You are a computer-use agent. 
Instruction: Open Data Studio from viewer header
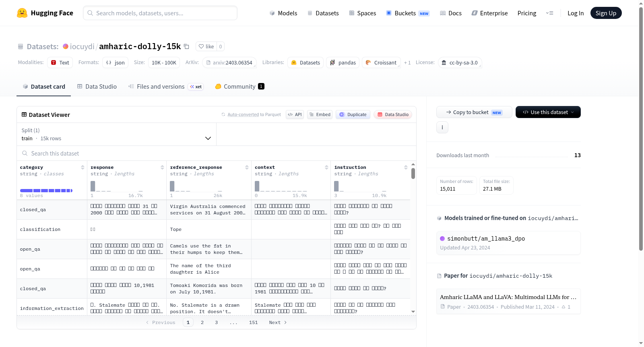click(x=393, y=114)
